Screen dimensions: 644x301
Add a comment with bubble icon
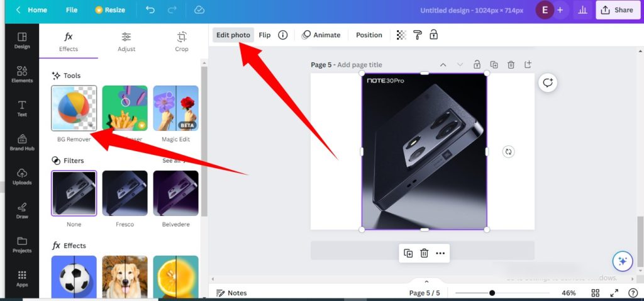pyautogui.click(x=548, y=83)
